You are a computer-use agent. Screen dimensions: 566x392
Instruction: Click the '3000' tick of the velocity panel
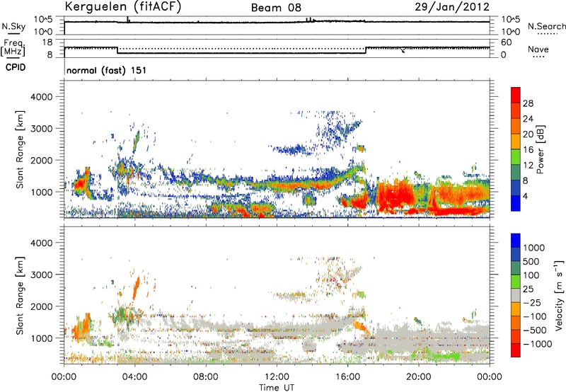pos(41,275)
